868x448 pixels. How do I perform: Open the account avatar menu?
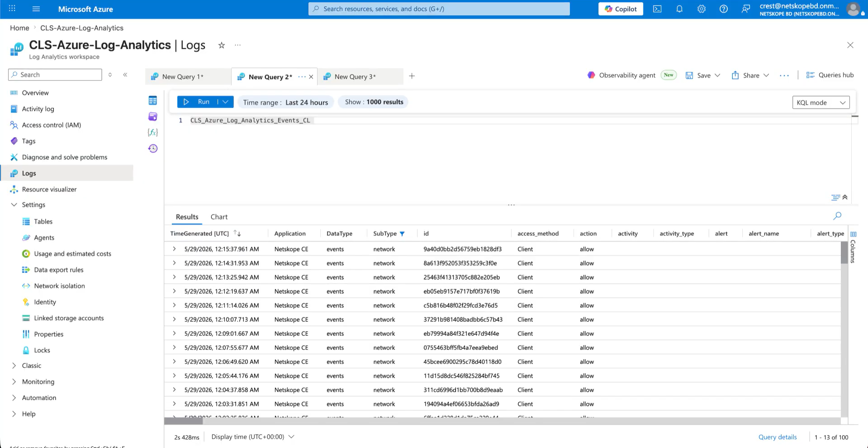click(853, 9)
